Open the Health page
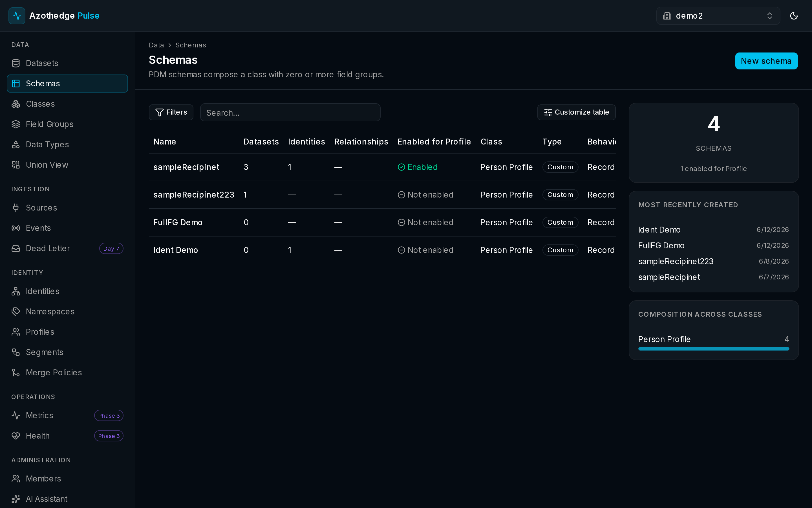 tap(67, 436)
